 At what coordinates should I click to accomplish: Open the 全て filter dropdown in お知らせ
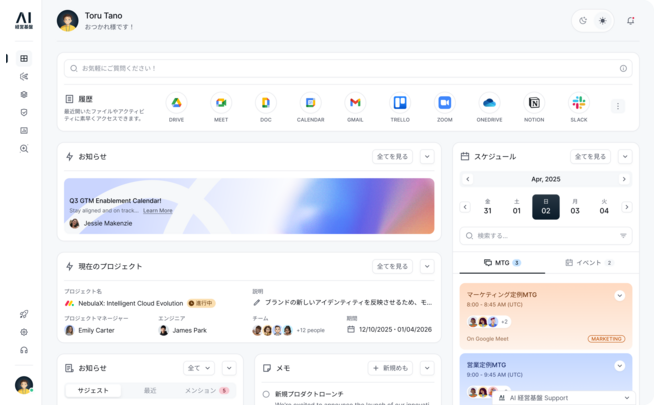[198, 368]
